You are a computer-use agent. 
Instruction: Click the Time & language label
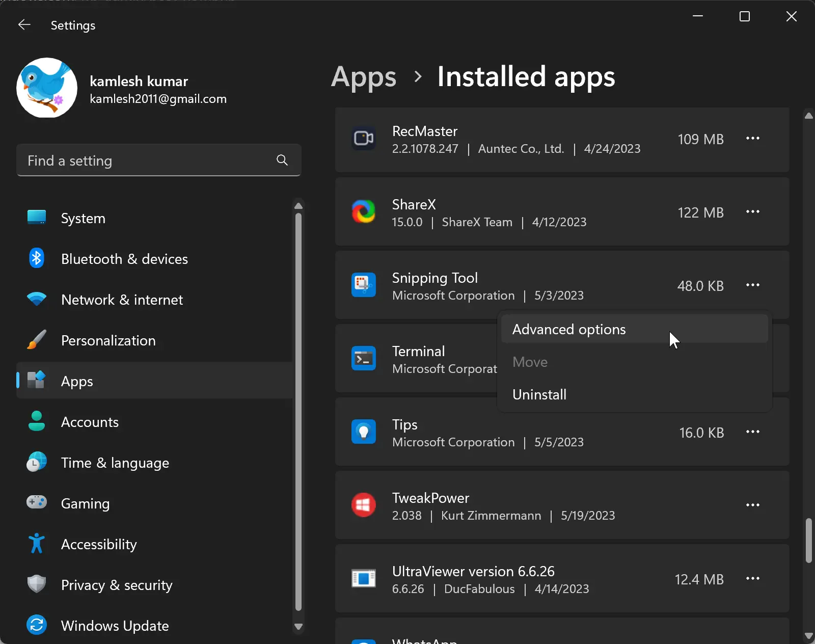coord(115,463)
